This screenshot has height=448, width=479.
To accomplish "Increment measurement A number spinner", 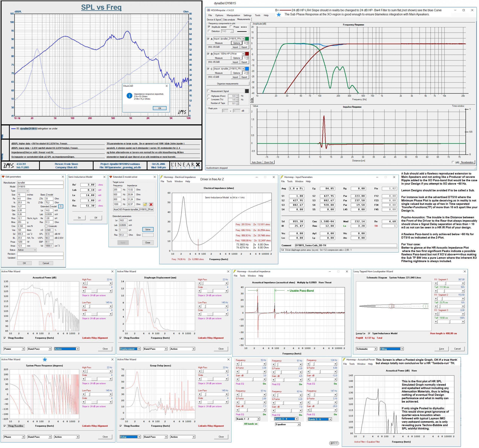I will tap(248, 42).
